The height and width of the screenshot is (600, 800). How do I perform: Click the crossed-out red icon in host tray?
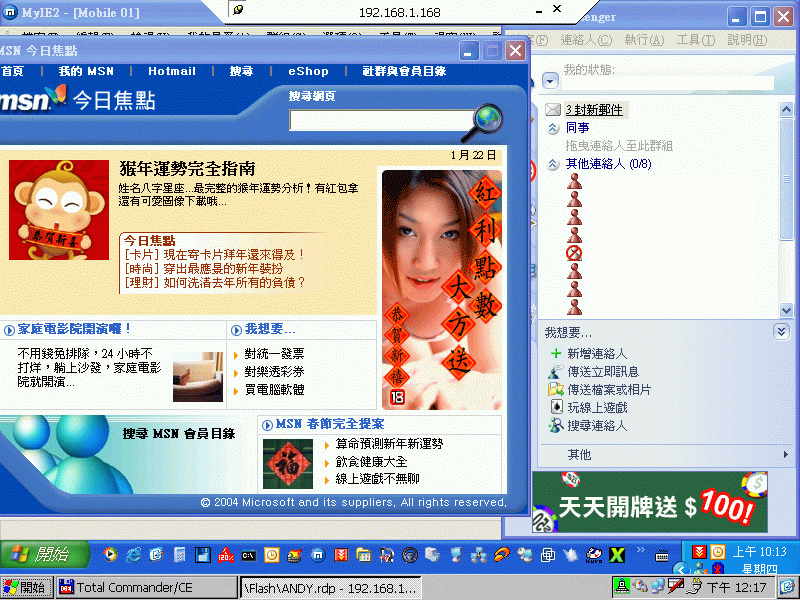[x=676, y=586]
